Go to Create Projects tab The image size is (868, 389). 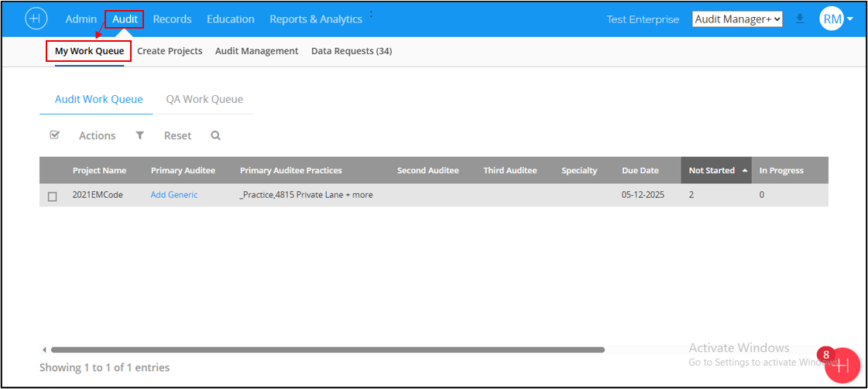tap(170, 51)
